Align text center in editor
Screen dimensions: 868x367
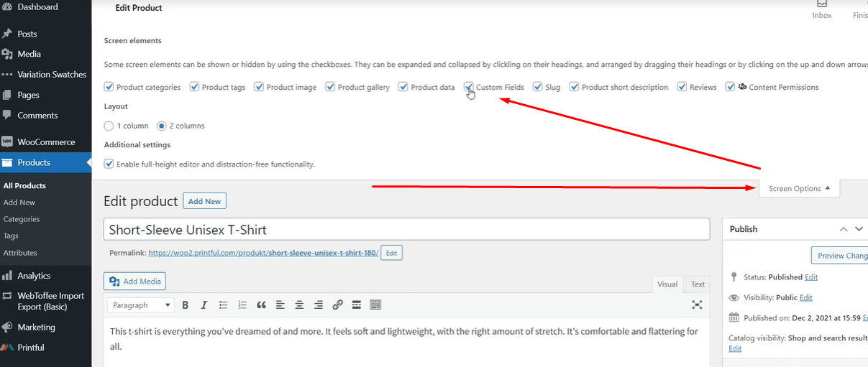point(299,305)
